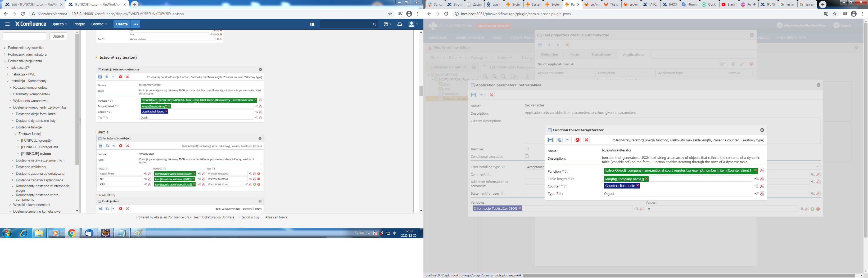
Task: Collapse Dostępne funkcje tree node
Action: point(13,127)
